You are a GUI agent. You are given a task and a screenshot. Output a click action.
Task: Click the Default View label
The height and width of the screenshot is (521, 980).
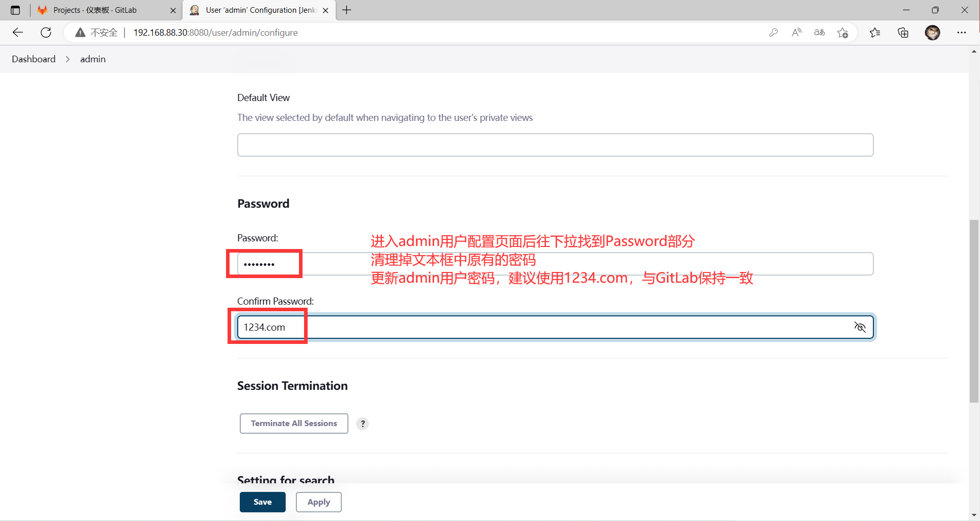tap(263, 97)
